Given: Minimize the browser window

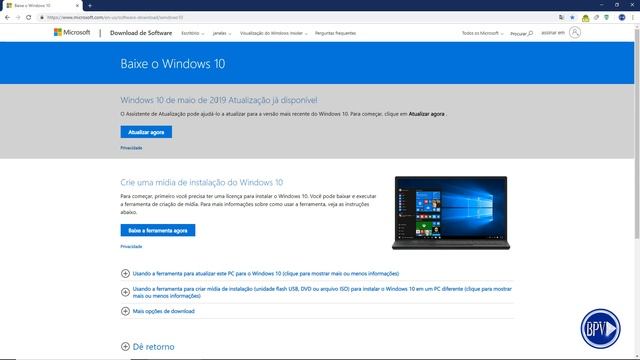Looking at the screenshot, I should [x=602, y=5].
